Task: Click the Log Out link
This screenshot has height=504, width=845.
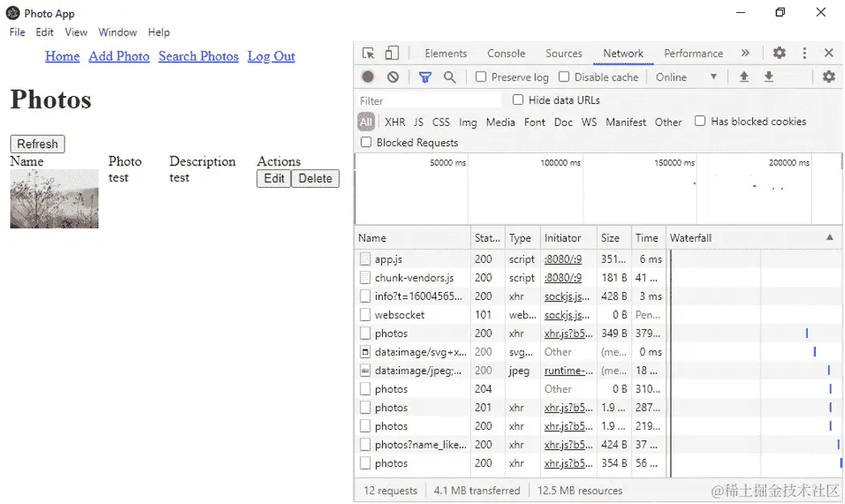Action: pyautogui.click(x=271, y=56)
